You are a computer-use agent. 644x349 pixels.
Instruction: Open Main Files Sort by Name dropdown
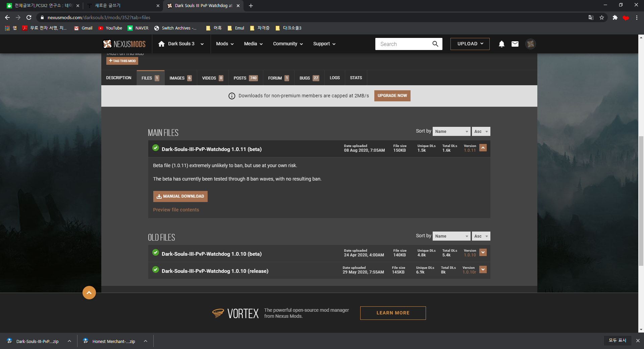[x=451, y=132]
